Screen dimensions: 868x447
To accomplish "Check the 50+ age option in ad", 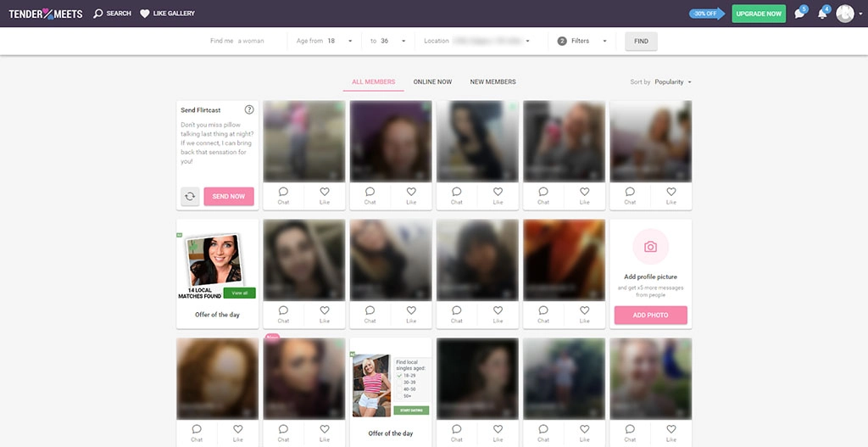I will pyautogui.click(x=400, y=395).
